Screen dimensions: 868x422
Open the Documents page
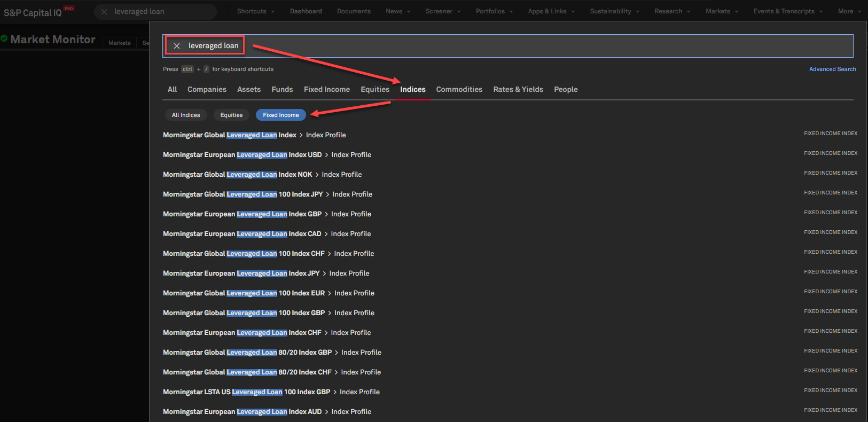click(354, 11)
